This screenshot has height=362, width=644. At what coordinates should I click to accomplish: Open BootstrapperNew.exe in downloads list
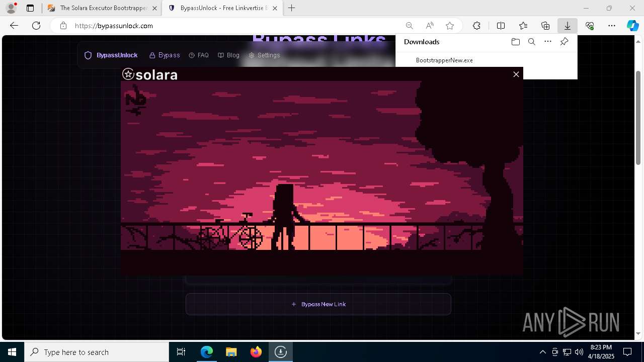444,60
